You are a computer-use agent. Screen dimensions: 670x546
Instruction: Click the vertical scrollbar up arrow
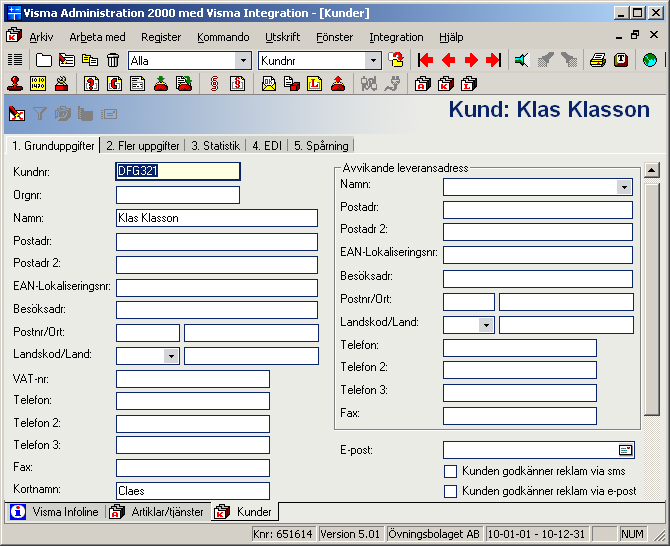coord(651,170)
